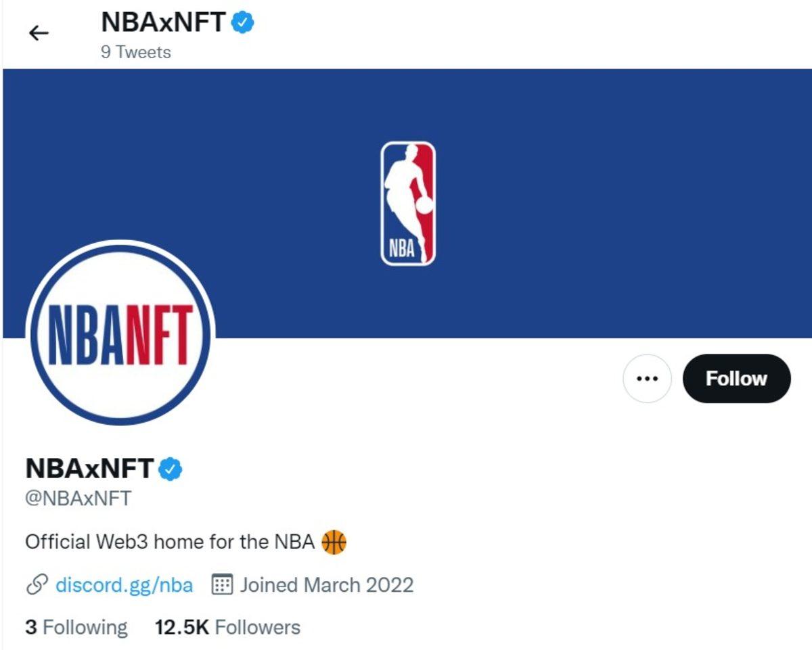Click the NBA logo on the banner
Screen dimensions: 812x650
pyautogui.click(x=407, y=202)
